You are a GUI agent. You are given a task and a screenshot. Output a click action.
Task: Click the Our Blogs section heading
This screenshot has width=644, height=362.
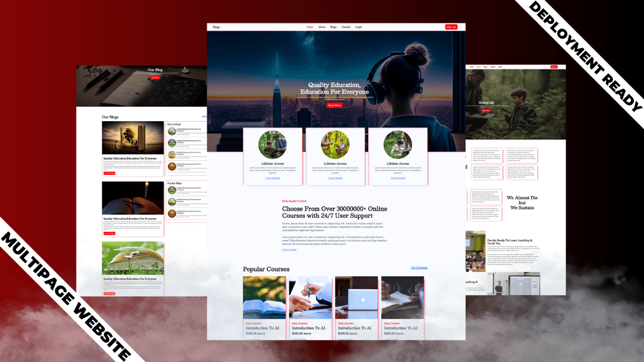point(110,117)
